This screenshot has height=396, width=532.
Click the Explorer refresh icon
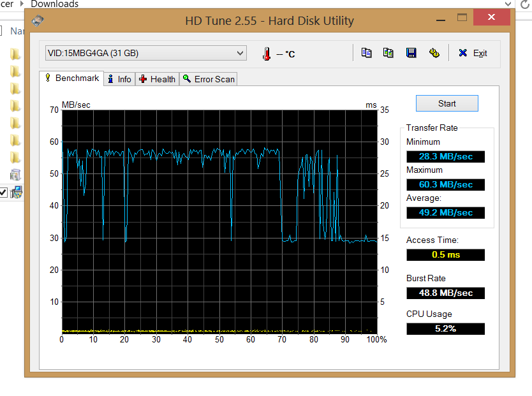click(524, 4)
